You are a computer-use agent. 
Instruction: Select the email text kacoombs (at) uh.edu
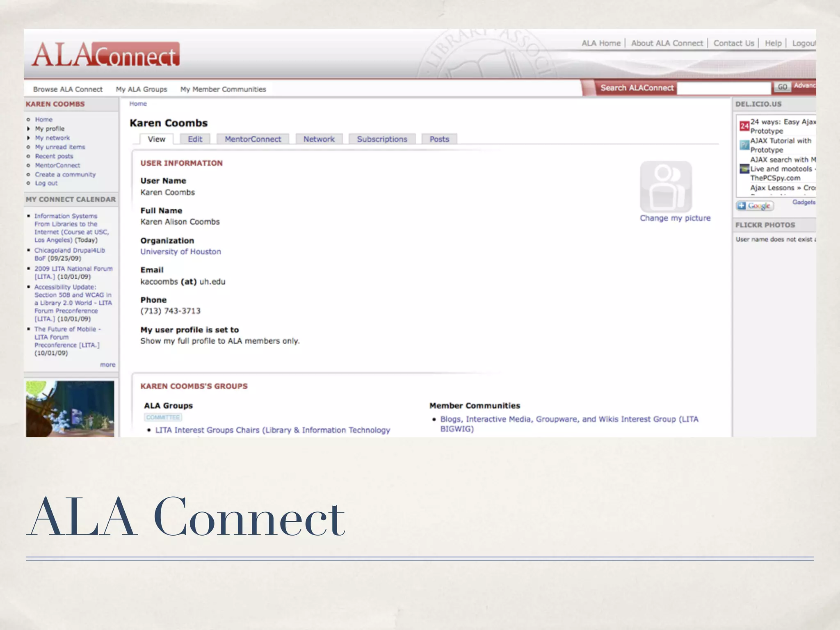tap(183, 282)
